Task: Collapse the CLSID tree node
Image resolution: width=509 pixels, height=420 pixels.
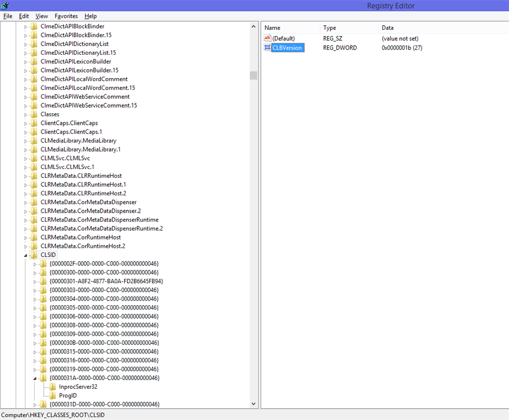Action: (x=26, y=255)
